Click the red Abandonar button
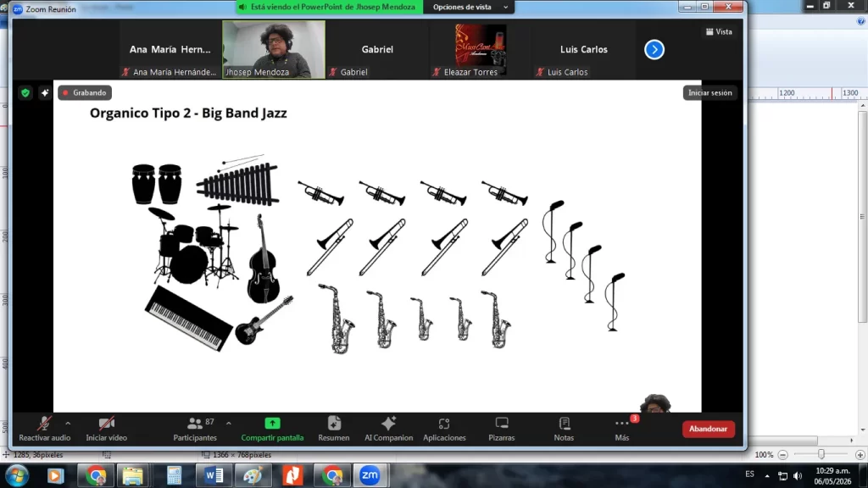This screenshot has height=488, width=868. (x=708, y=429)
